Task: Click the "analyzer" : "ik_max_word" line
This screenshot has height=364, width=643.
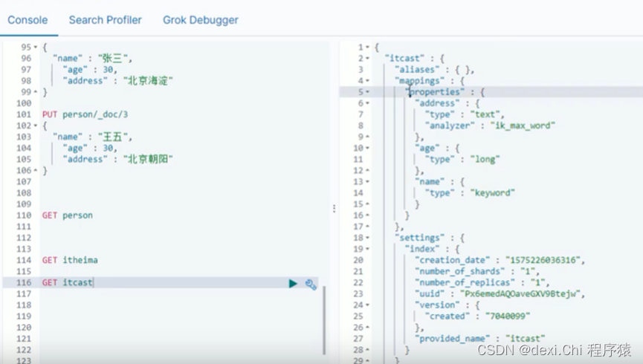Action: (x=490, y=126)
